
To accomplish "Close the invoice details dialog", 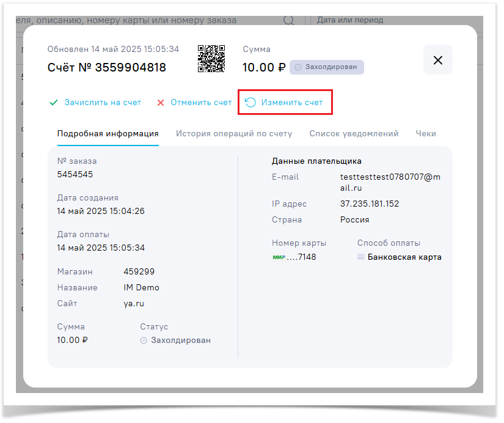I will point(437,60).
